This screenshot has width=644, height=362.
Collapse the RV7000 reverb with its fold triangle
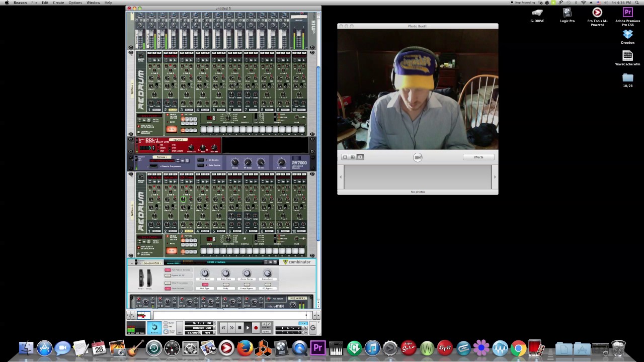[x=132, y=160]
